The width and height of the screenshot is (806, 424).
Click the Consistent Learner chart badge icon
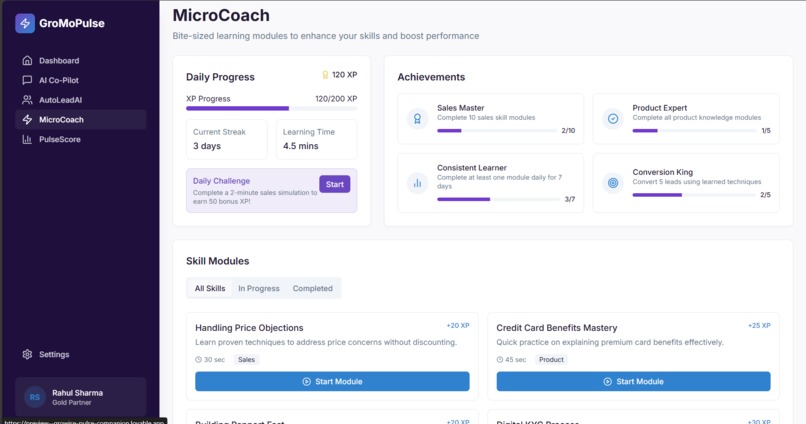click(417, 183)
